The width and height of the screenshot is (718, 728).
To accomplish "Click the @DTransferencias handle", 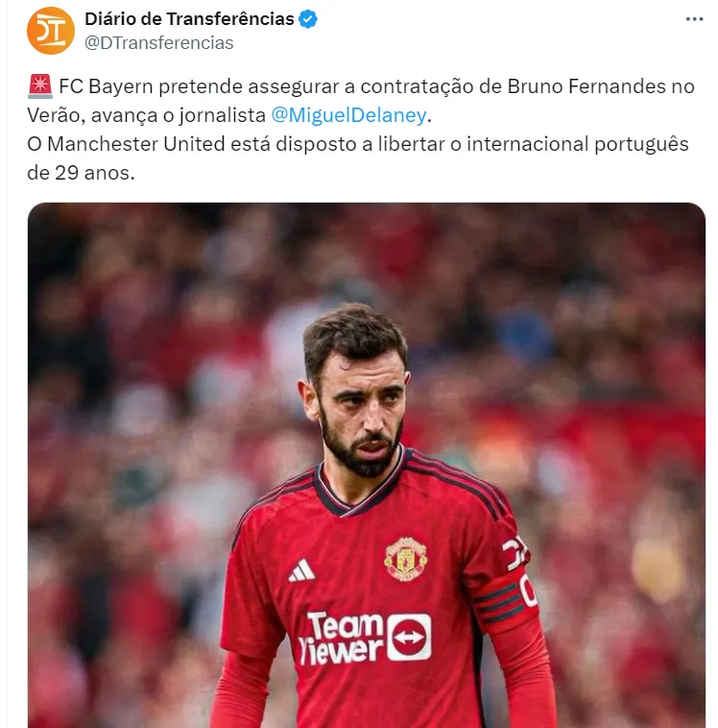I will [158, 42].
